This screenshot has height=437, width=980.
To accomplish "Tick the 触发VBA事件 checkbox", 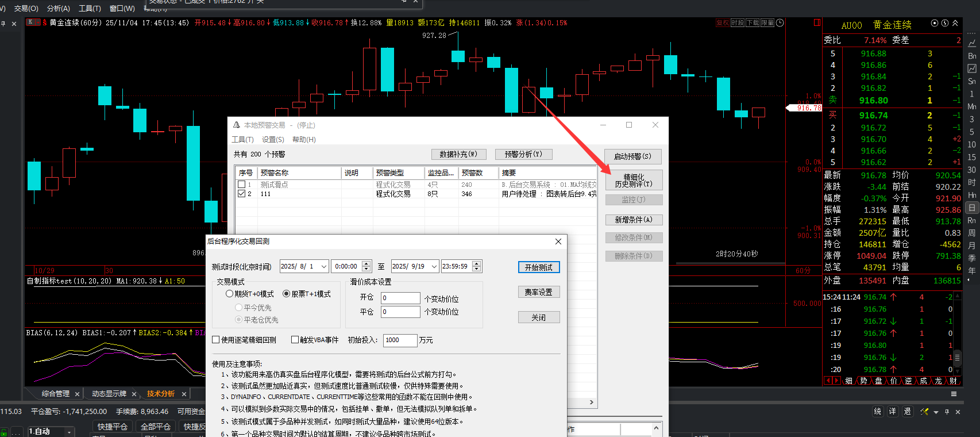I will coord(295,340).
